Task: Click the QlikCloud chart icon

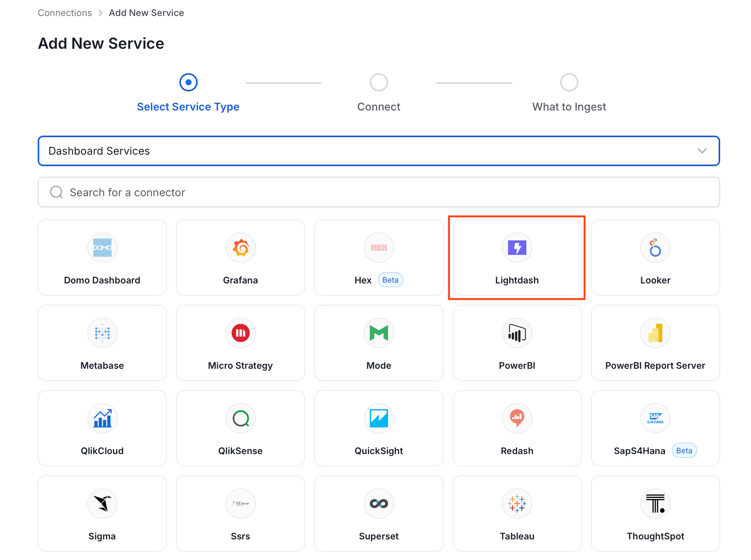Action: click(x=102, y=418)
